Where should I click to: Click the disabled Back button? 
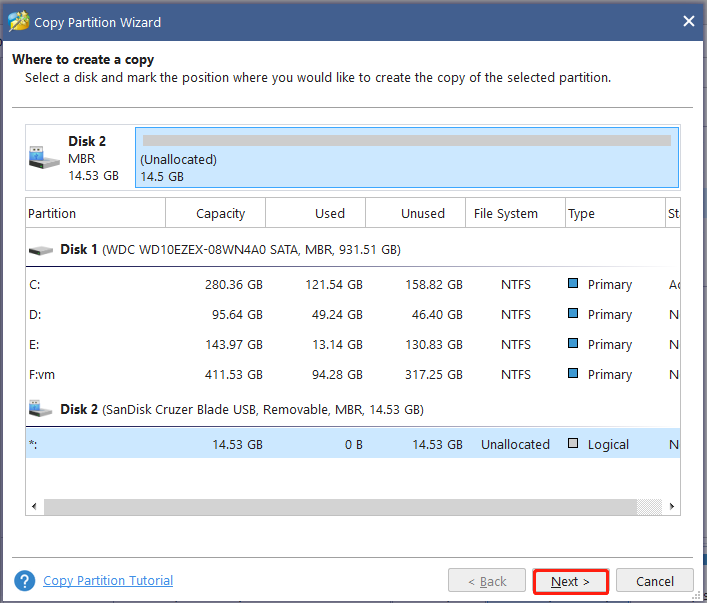(x=487, y=581)
